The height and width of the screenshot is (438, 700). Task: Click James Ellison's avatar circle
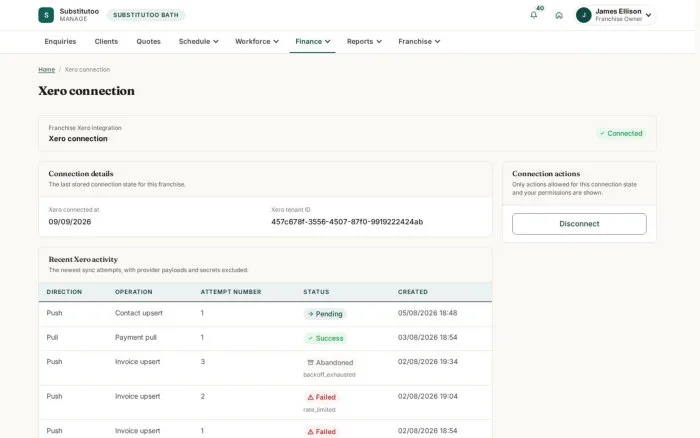click(x=583, y=15)
